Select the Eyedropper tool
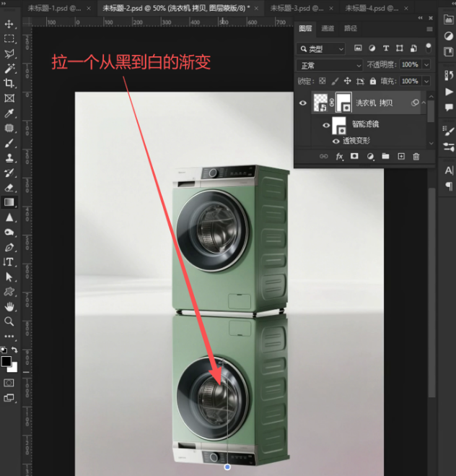Viewport: 456px width, 476px height. click(9, 113)
